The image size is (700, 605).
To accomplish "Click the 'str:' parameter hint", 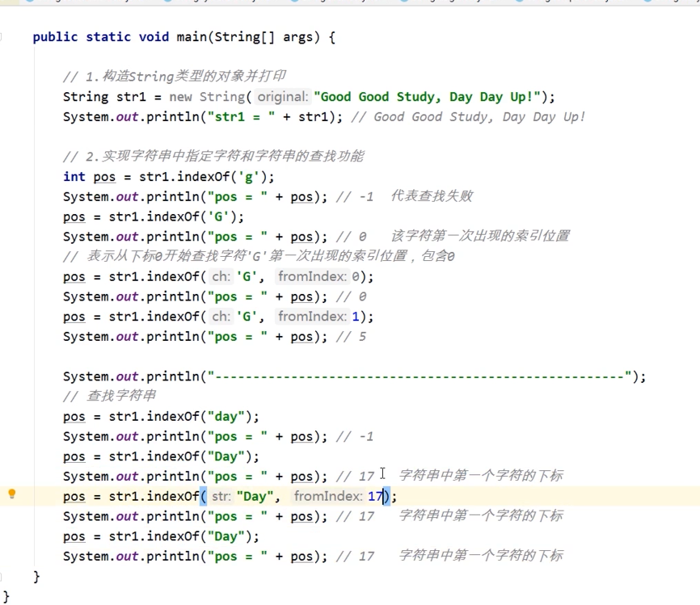I will 221,496.
